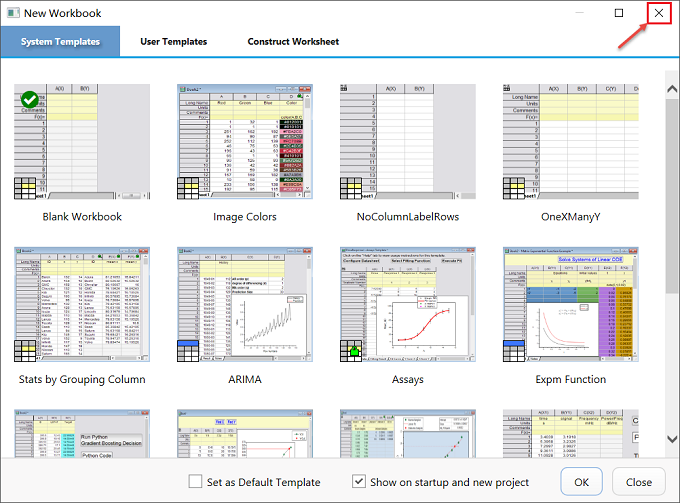Click the OneXManyY workbook grid icon
The height and width of the screenshot is (503, 680).
coord(514,188)
